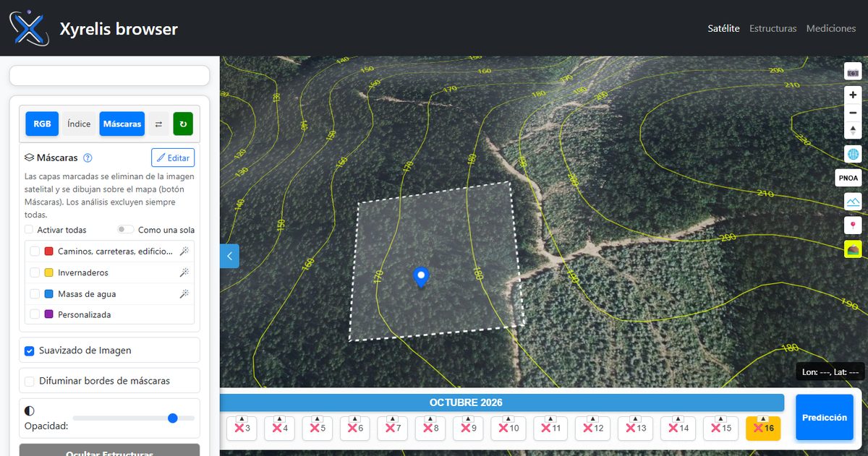Select day 3 on the timeline

tap(242, 428)
